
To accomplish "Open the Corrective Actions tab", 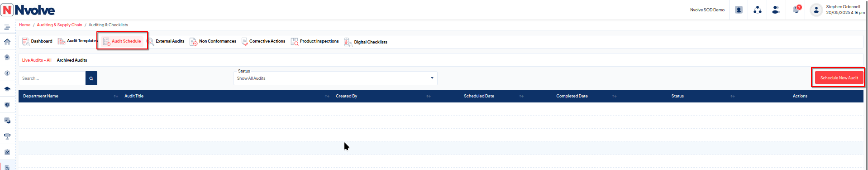I will (x=263, y=41).
